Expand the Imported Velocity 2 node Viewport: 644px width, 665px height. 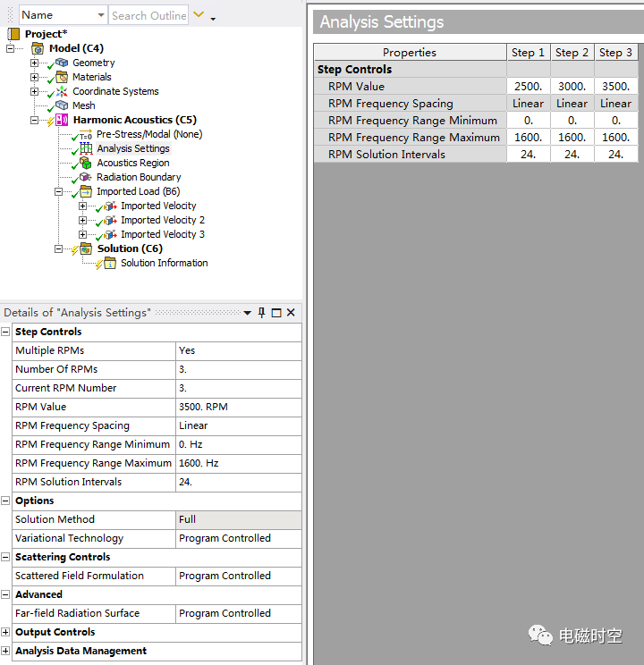tap(83, 221)
